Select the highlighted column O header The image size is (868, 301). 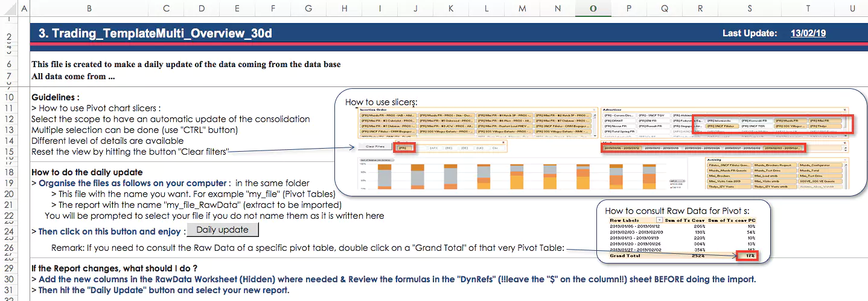click(593, 8)
